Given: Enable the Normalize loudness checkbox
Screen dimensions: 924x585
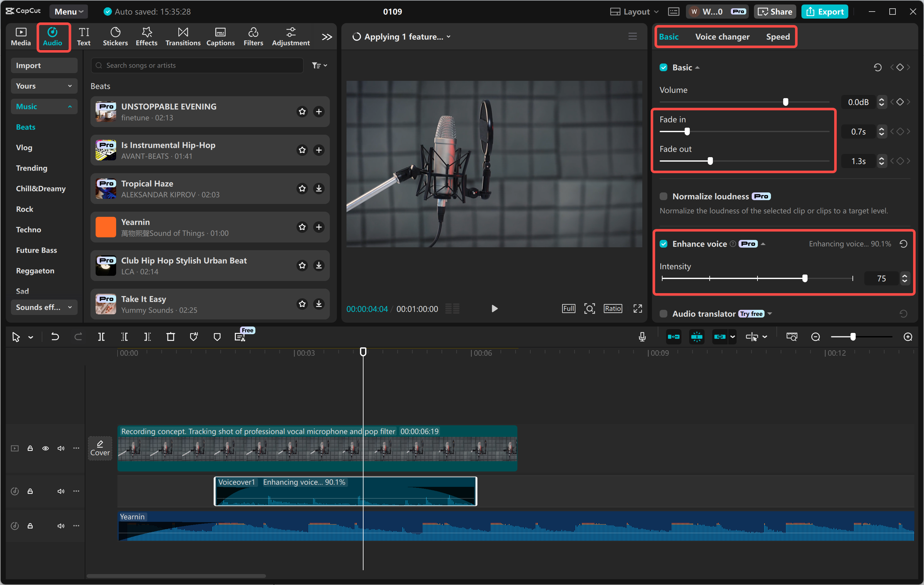Looking at the screenshot, I should pos(663,196).
